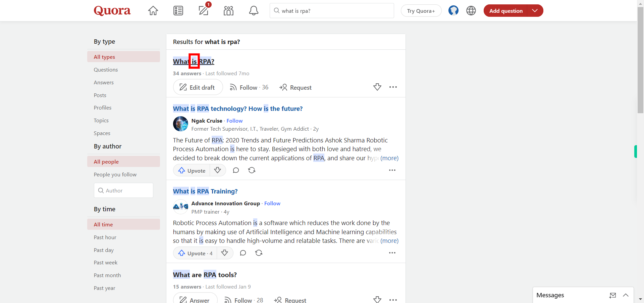
Task: Open 'What are RPA tools?' question
Action: 205,275
